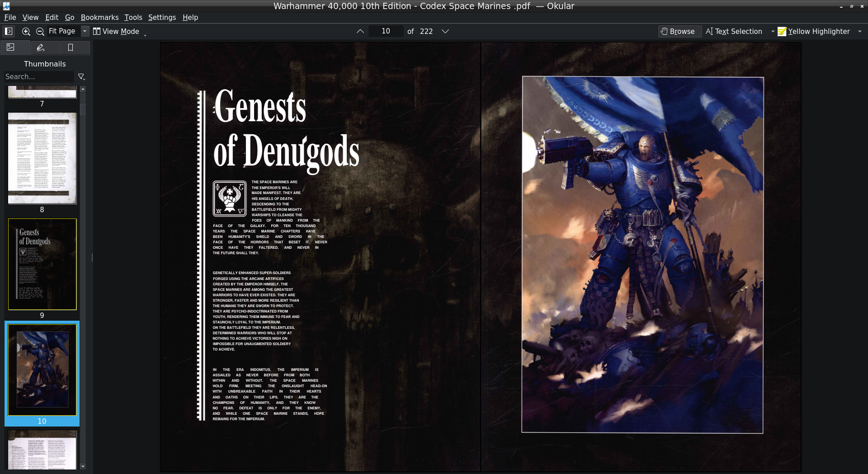The width and height of the screenshot is (868, 474).
Task: Open the Tools menu
Action: pyautogui.click(x=133, y=17)
